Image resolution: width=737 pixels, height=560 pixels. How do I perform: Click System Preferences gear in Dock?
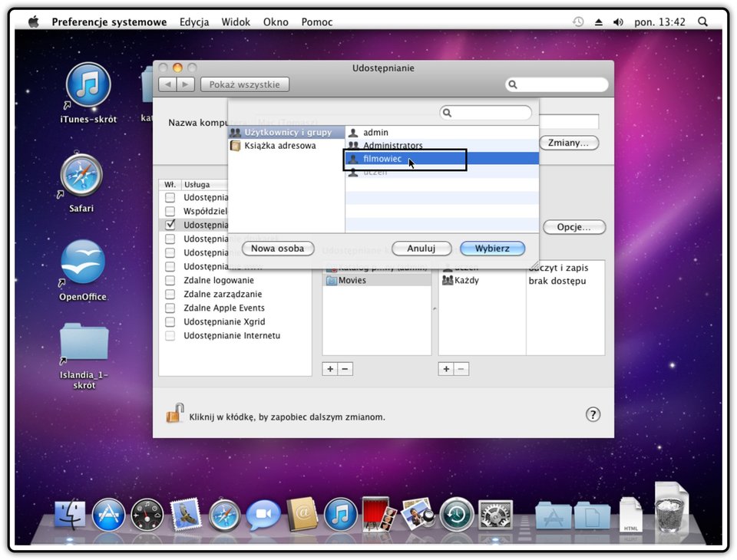click(x=495, y=516)
